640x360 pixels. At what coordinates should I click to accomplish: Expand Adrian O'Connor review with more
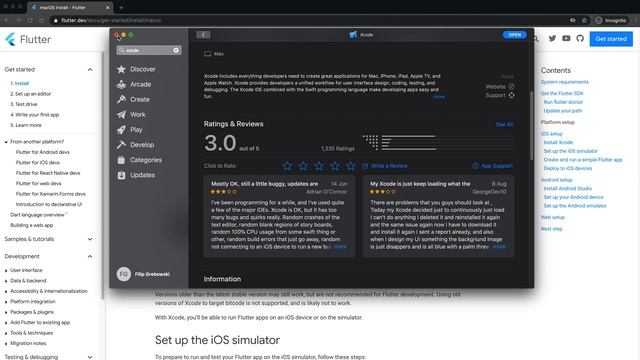coord(340,247)
